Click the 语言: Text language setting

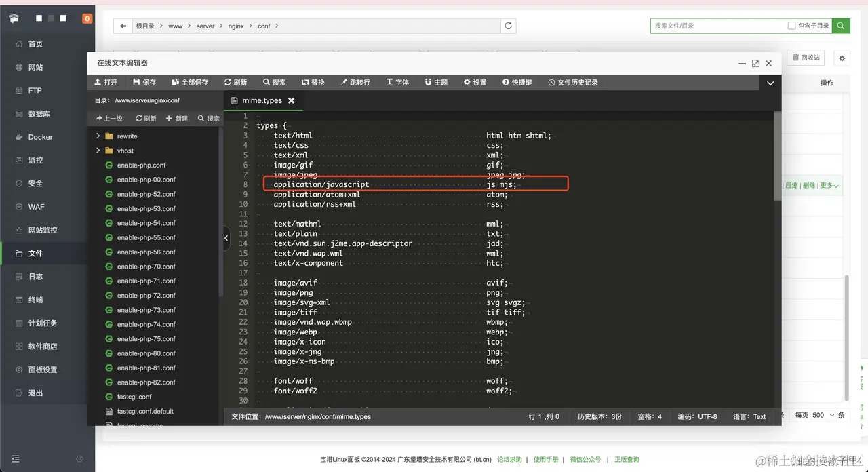(x=749, y=416)
